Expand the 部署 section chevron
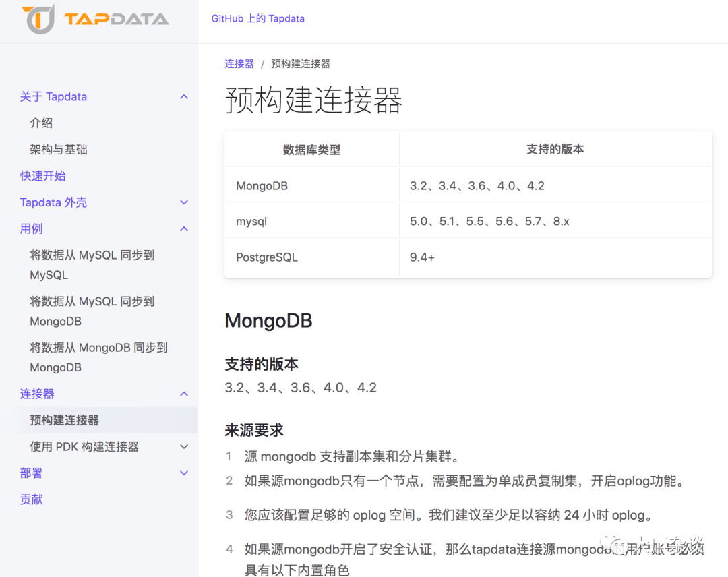Image resolution: width=728 pixels, height=577 pixels. [184, 473]
